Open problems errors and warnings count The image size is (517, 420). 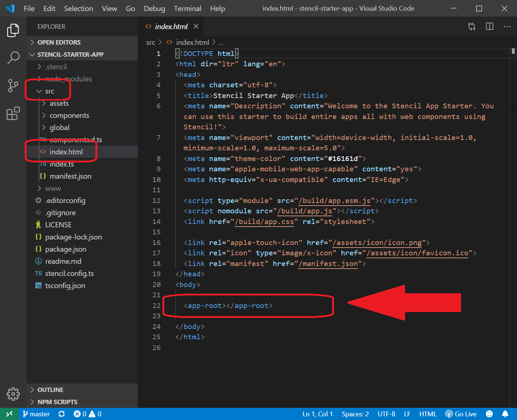(x=88, y=414)
